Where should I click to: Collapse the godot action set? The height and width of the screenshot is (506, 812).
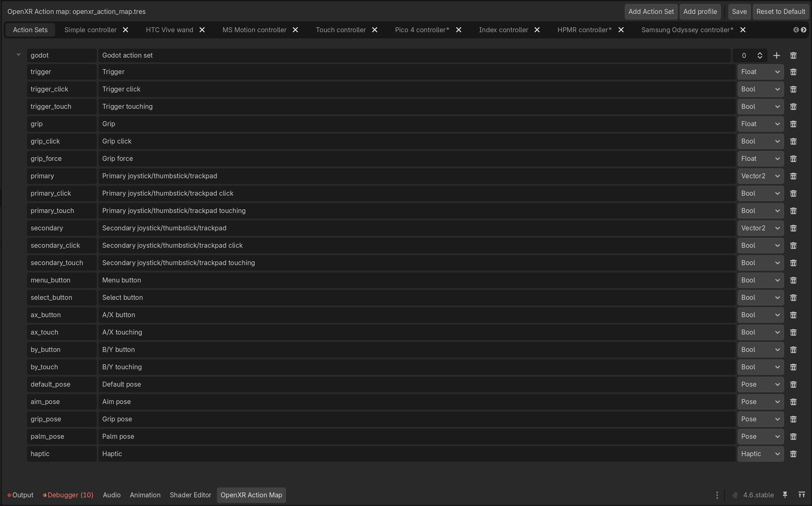click(x=19, y=55)
